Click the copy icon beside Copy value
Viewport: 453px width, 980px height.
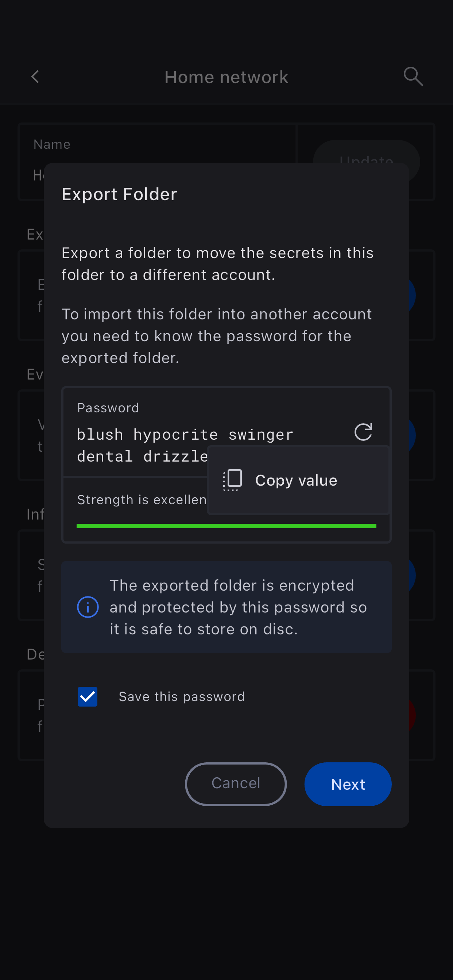(x=232, y=480)
